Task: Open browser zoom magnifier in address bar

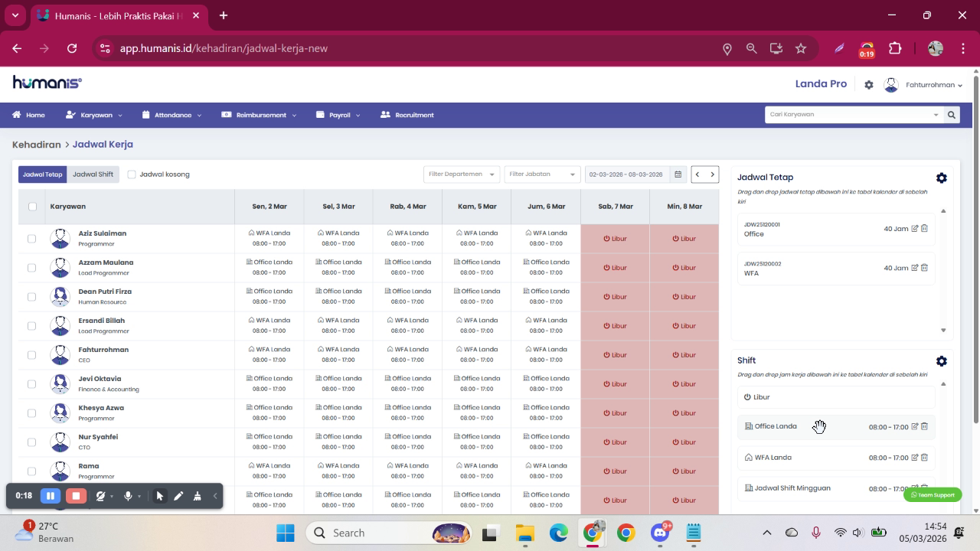Action: pos(752,48)
